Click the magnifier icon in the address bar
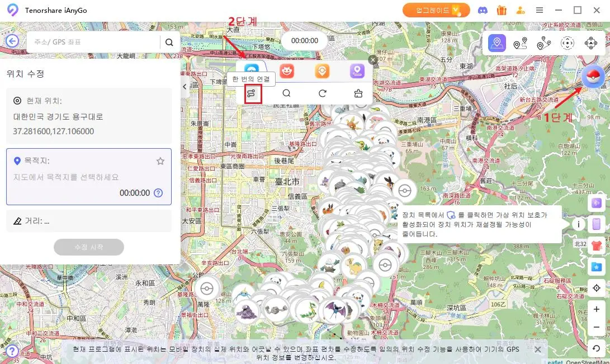 (169, 42)
